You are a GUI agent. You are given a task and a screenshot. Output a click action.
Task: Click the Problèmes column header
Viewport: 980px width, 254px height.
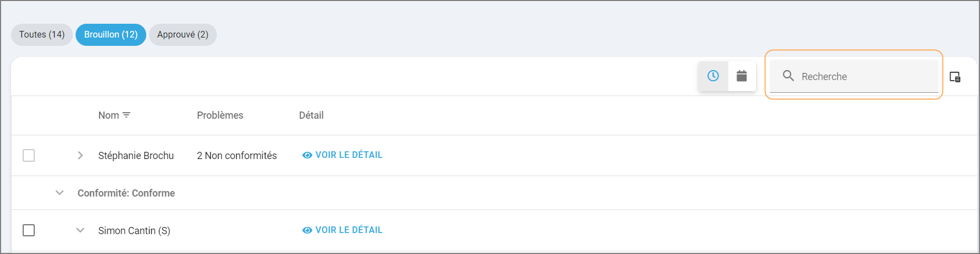click(220, 115)
